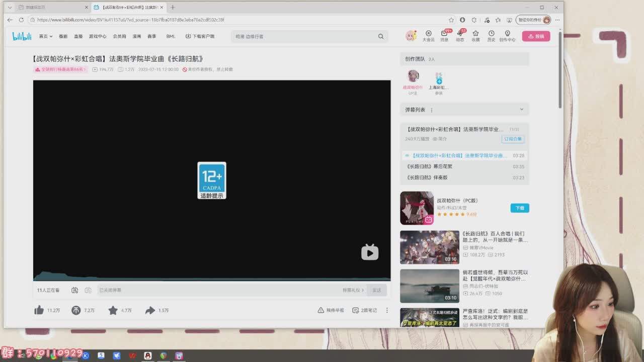
Task: Click the blue 下载 game download button
Action: click(520, 208)
